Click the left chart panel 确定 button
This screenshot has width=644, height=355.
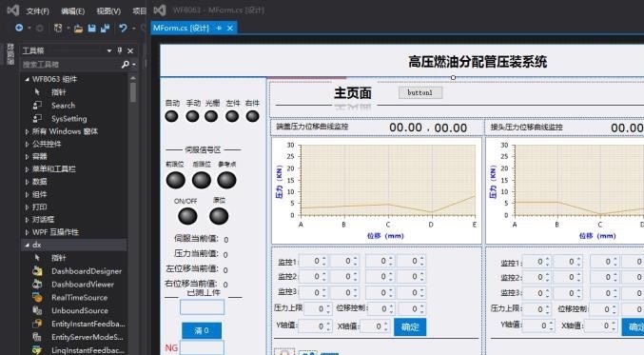pos(409,327)
